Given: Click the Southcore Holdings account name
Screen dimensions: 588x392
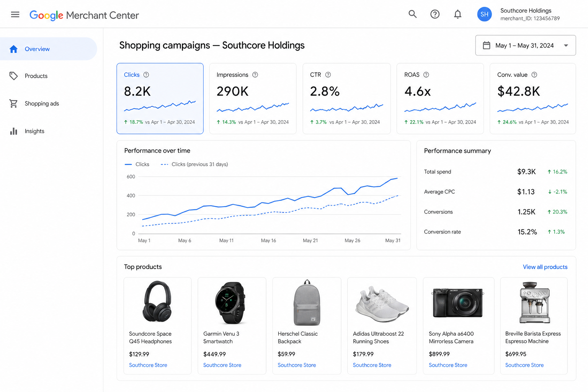Looking at the screenshot, I should pos(526,11).
